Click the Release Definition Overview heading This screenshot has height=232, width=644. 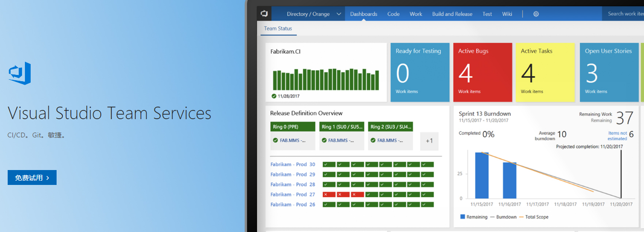(x=306, y=113)
